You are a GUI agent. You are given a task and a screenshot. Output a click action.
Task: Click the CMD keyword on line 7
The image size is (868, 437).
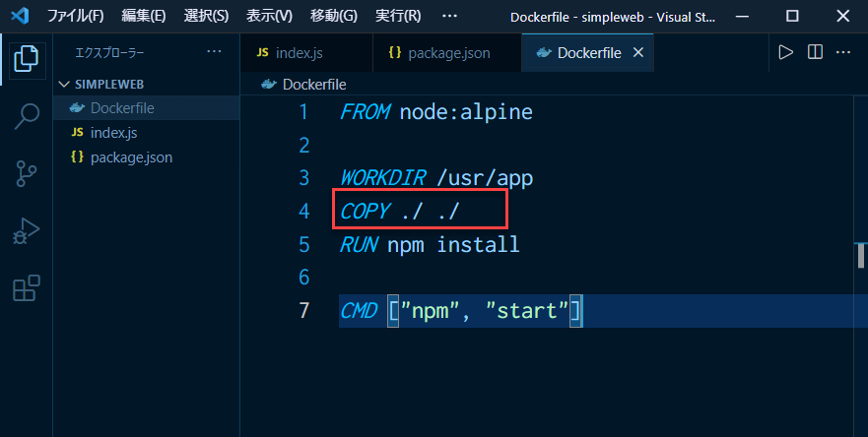[359, 310]
